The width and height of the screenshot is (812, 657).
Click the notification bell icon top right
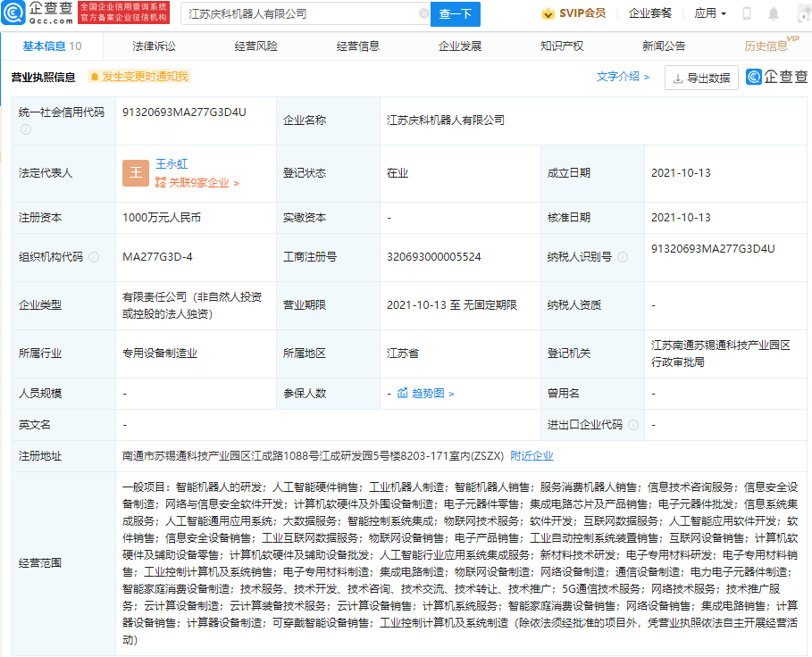tap(772, 14)
